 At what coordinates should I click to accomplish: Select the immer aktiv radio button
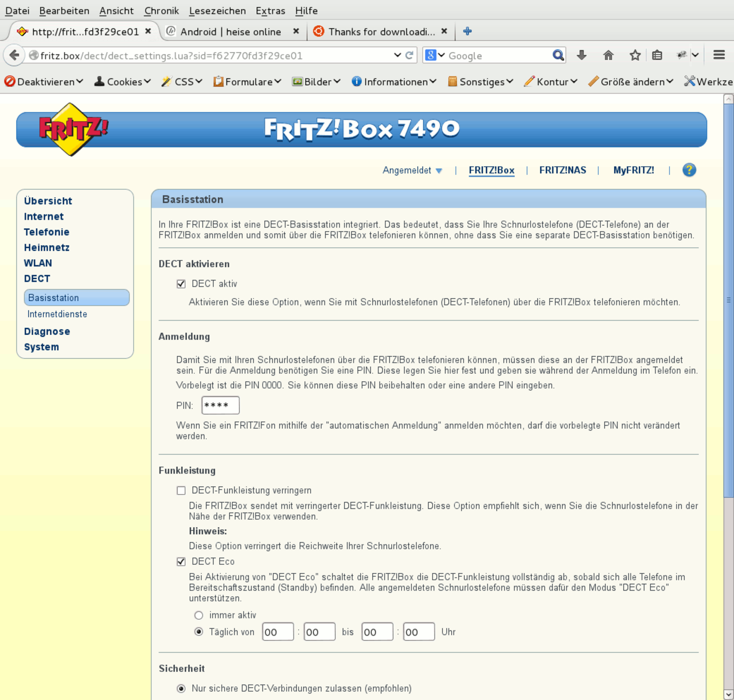point(198,615)
